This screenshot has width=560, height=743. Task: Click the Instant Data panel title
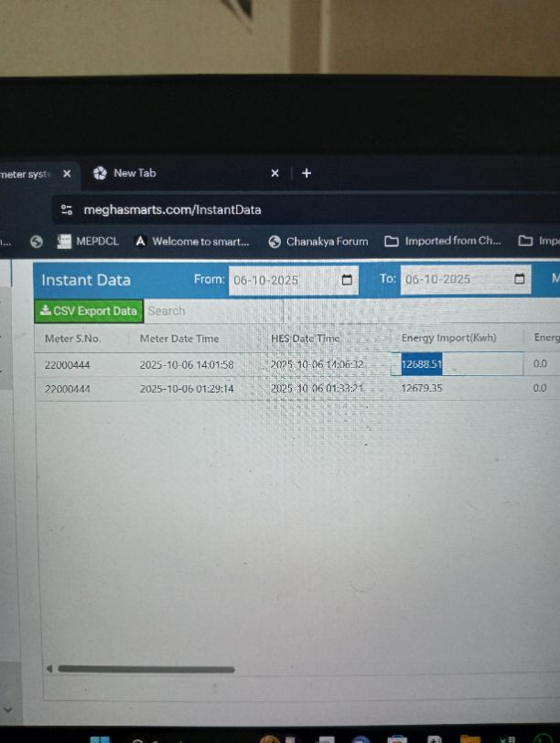coord(86,280)
